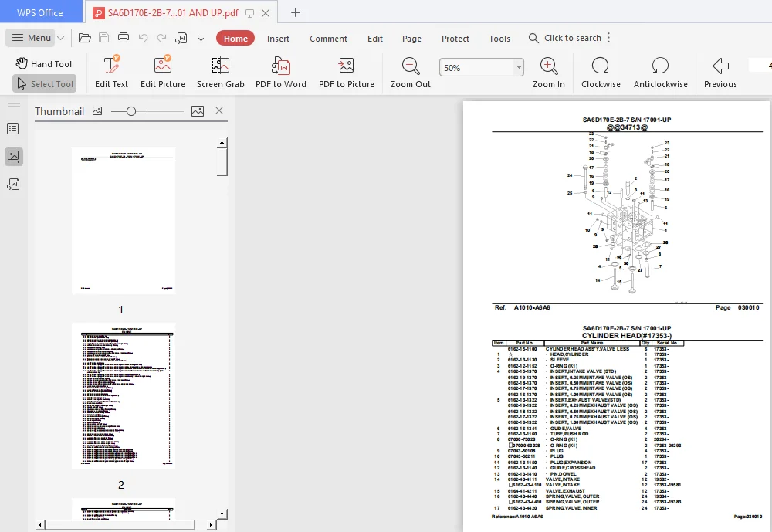Switch to the Insert tab
This screenshot has width=772, height=532.
pos(278,39)
